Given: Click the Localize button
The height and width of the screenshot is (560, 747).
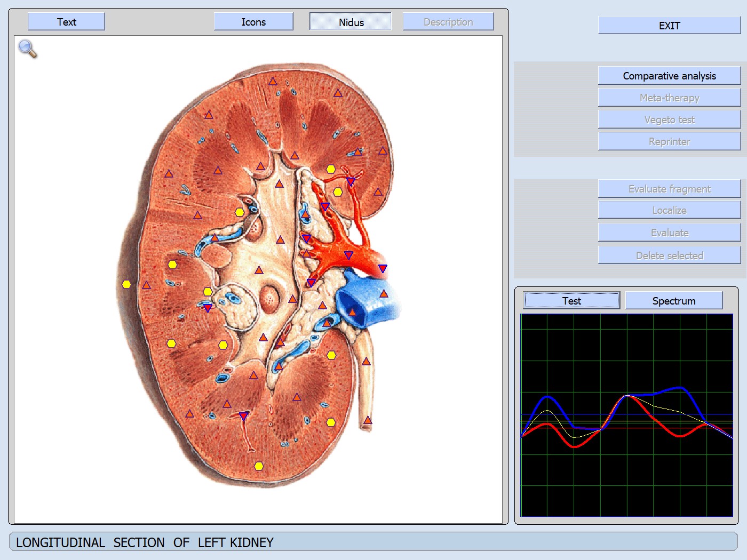Looking at the screenshot, I should 669,210.
